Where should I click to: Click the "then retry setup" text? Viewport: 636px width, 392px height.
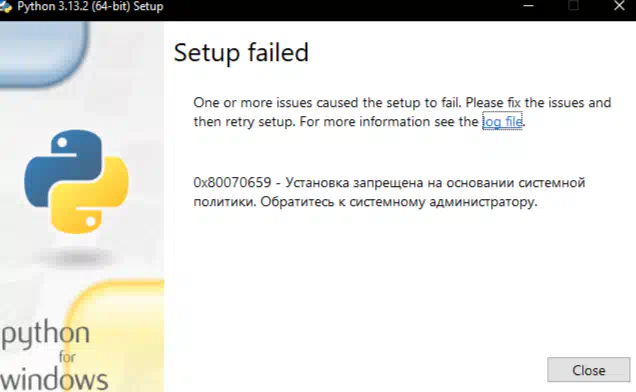point(244,121)
